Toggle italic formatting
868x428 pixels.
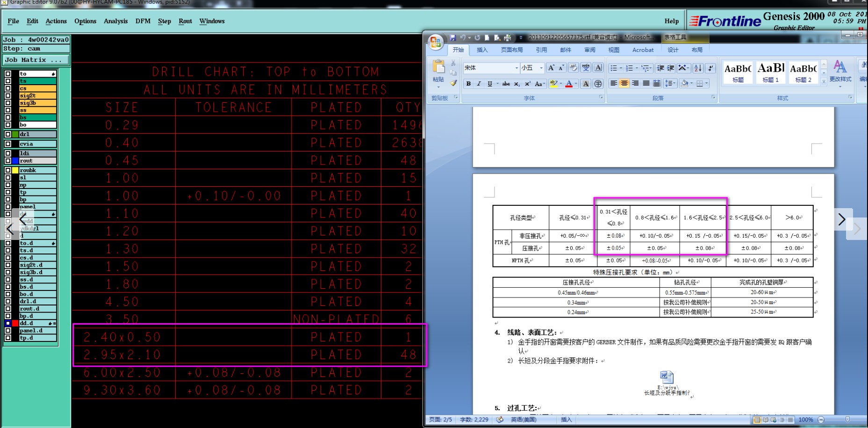479,84
